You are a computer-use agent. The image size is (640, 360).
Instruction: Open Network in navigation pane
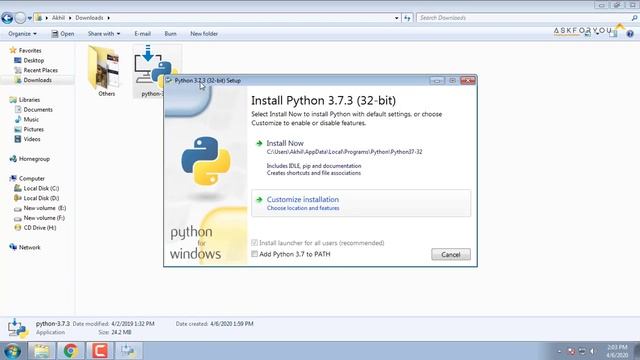tap(29, 247)
